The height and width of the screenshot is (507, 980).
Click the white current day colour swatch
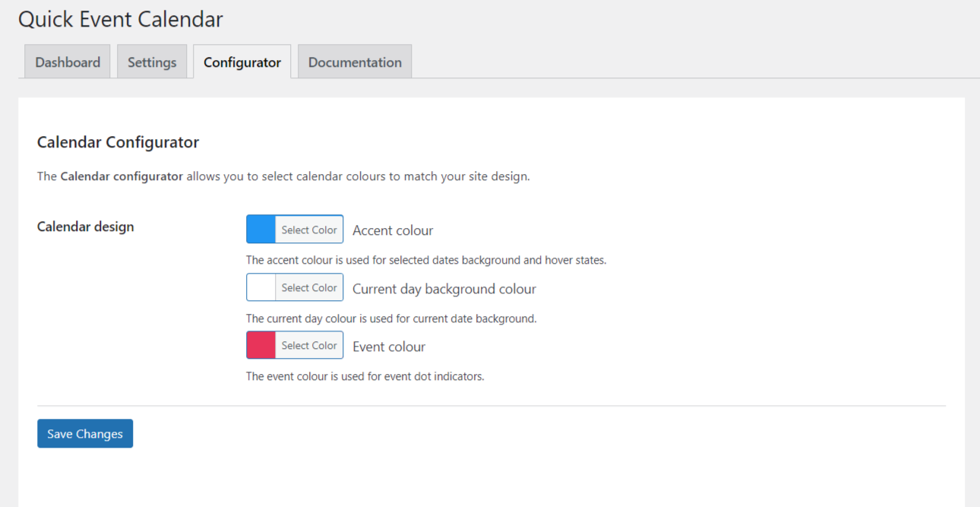pyautogui.click(x=261, y=287)
